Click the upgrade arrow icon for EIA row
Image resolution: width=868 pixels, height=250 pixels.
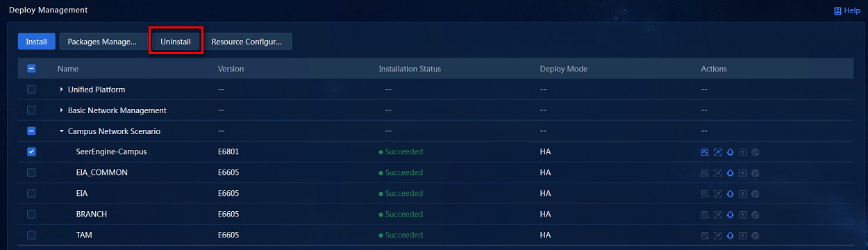coord(742,194)
